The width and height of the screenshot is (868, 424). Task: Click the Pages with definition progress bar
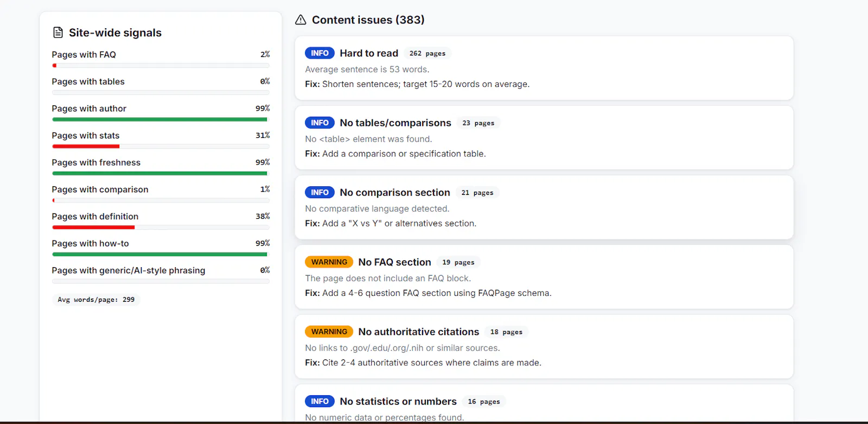[161, 227]
